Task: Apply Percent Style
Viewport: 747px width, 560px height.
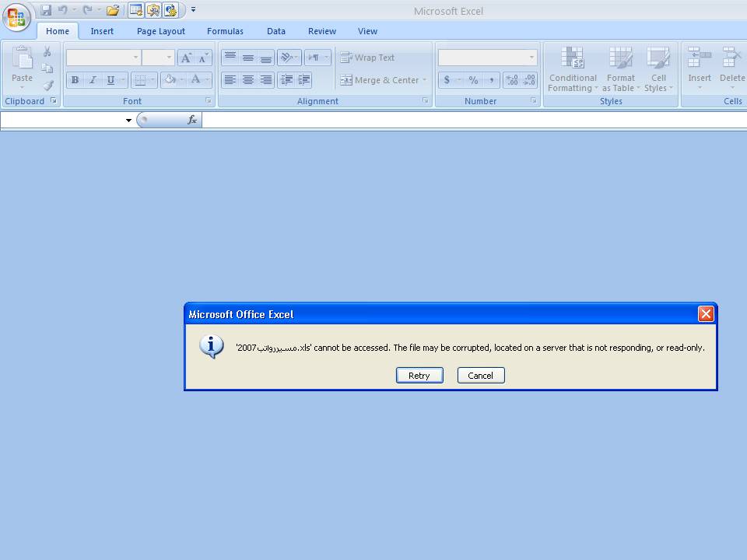Action: 473,80
